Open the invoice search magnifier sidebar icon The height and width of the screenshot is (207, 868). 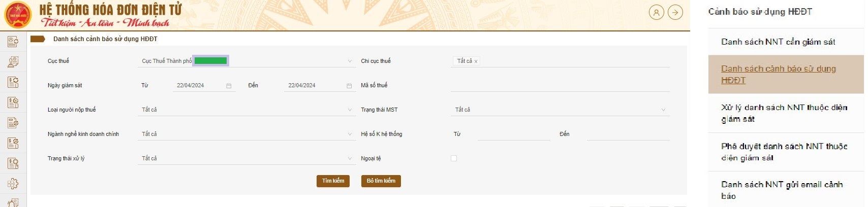point(13,163)
